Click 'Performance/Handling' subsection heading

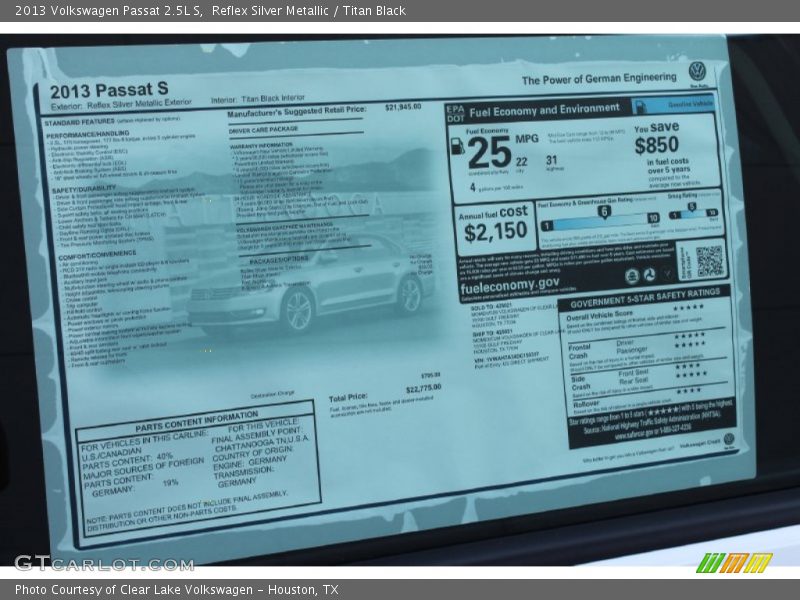coord(87,134)
